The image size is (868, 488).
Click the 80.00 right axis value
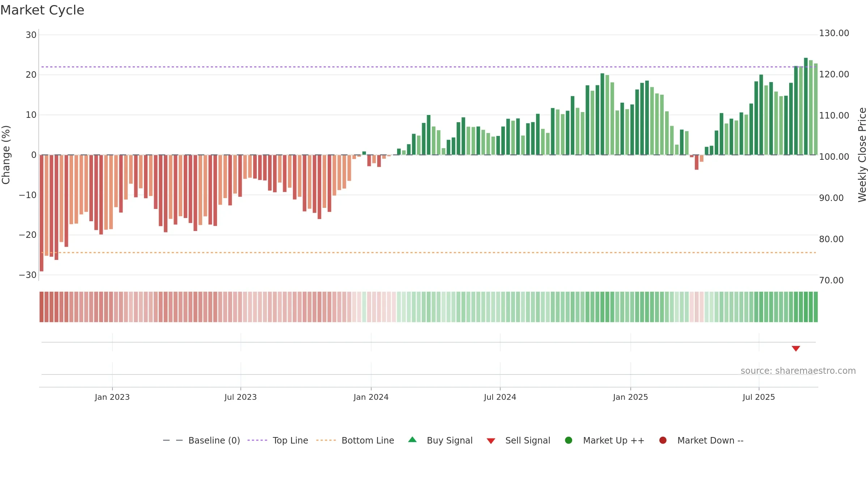(831, 239)
